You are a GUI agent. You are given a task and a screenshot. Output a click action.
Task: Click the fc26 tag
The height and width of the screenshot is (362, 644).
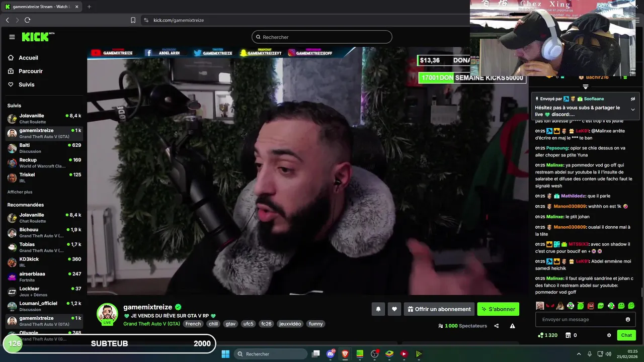click(x=266, y=324)
